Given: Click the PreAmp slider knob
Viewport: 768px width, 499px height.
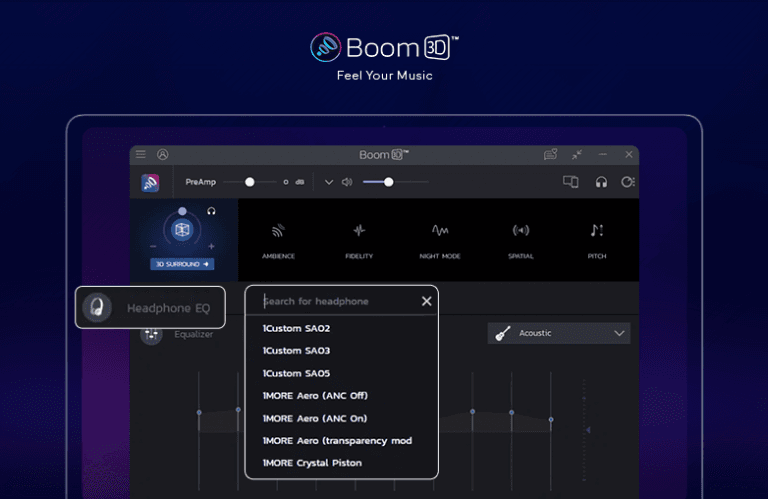Looking at the screenshot, I should (x=250, y=182).
